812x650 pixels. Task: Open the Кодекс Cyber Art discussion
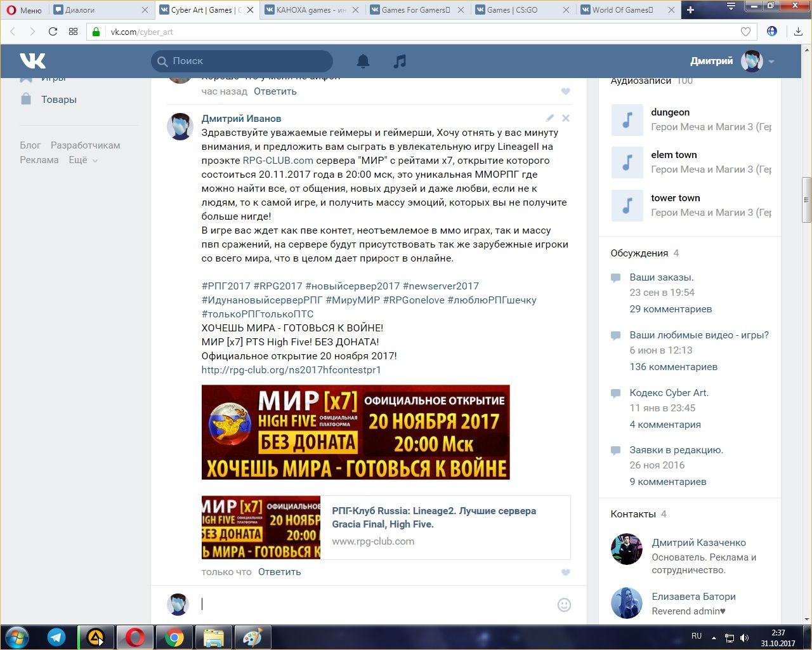pos(669,393)
